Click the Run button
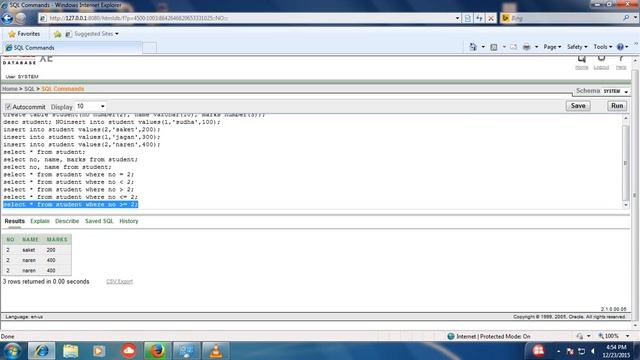The image size is (640, 360). (x=617, y=106)
